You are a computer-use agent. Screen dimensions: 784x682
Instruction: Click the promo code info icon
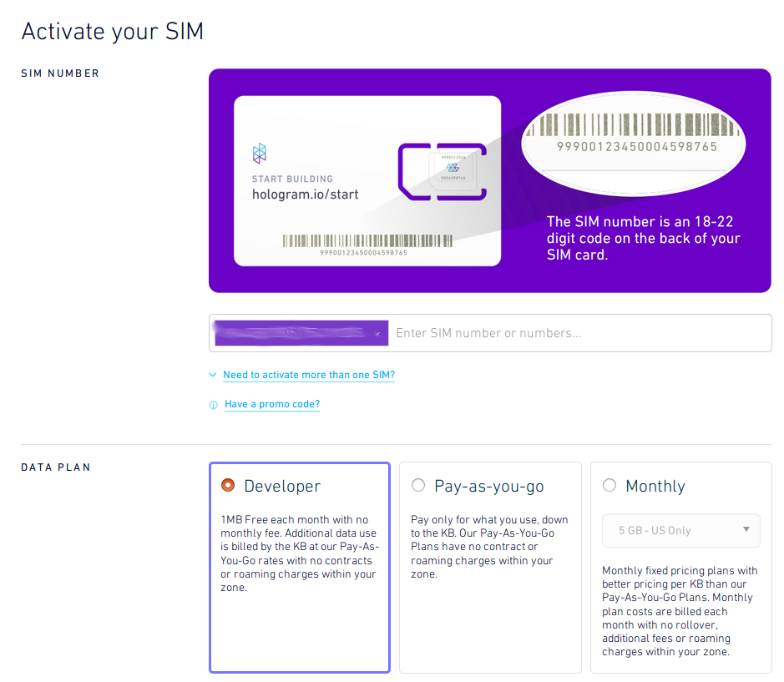[x=214, y=405]
